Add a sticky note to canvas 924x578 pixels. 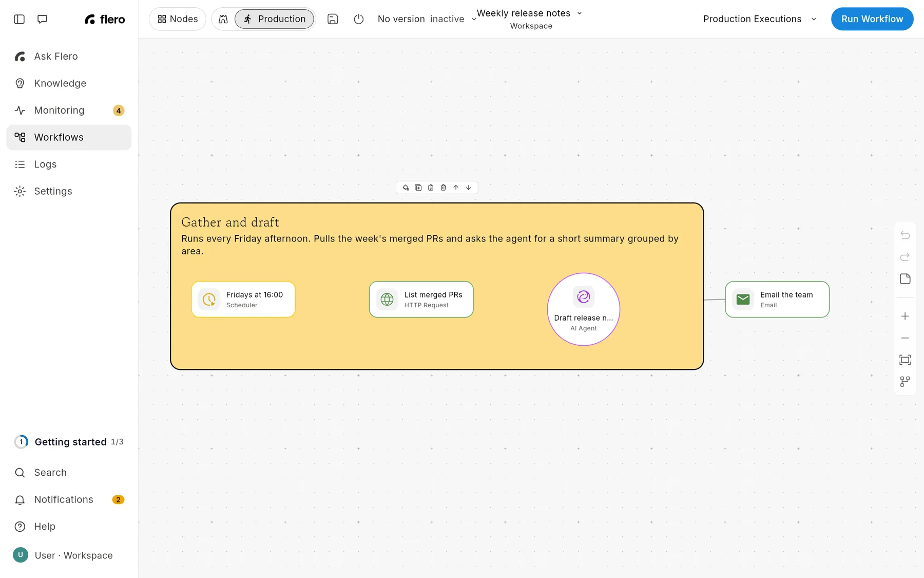coord(905,279)
